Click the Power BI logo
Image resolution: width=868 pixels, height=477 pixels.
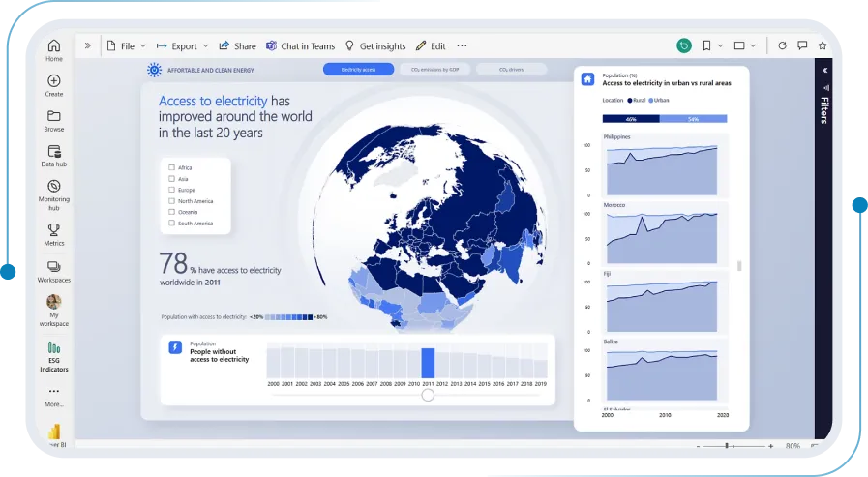(54, 432)
